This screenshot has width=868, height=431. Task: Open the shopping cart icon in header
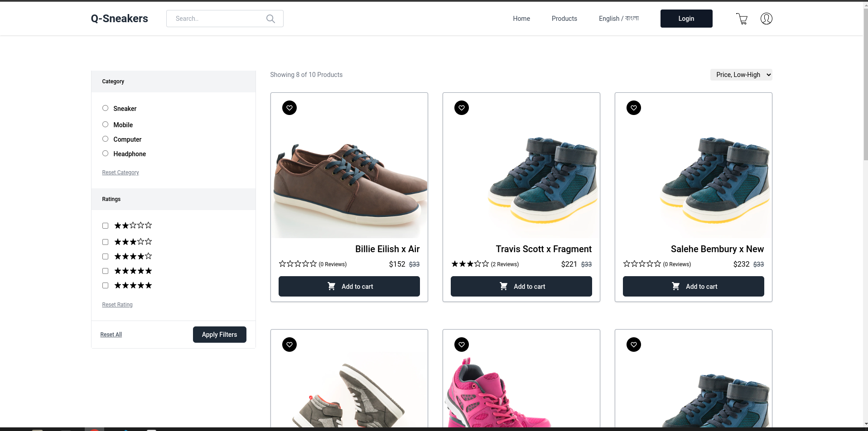(x=742, y=19)
